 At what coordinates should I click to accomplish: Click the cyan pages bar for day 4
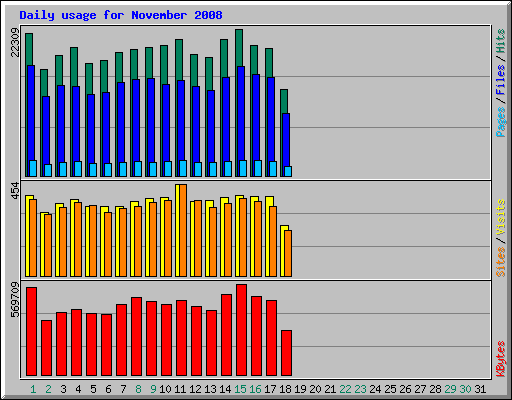pos(78,169)
